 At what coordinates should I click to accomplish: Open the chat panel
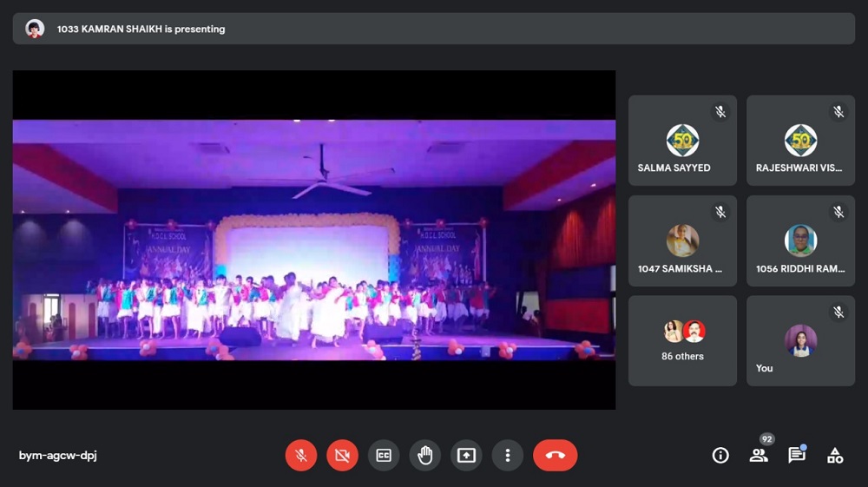click(796, 455)
